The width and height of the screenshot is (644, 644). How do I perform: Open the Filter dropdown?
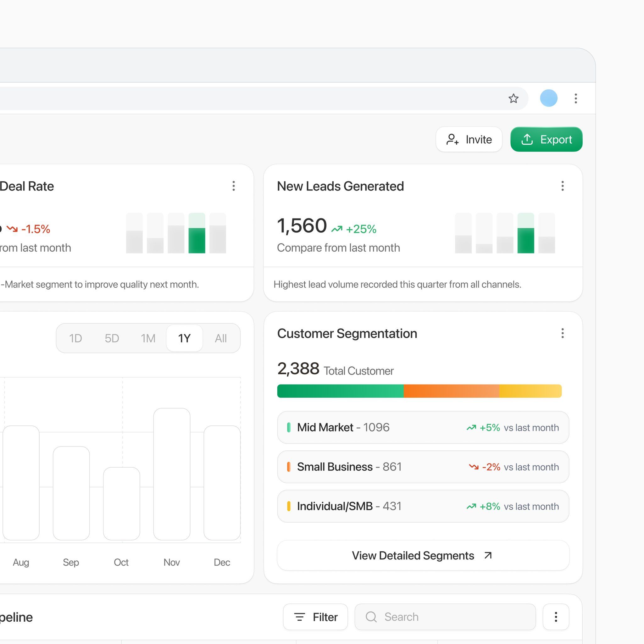pos(315,617)
